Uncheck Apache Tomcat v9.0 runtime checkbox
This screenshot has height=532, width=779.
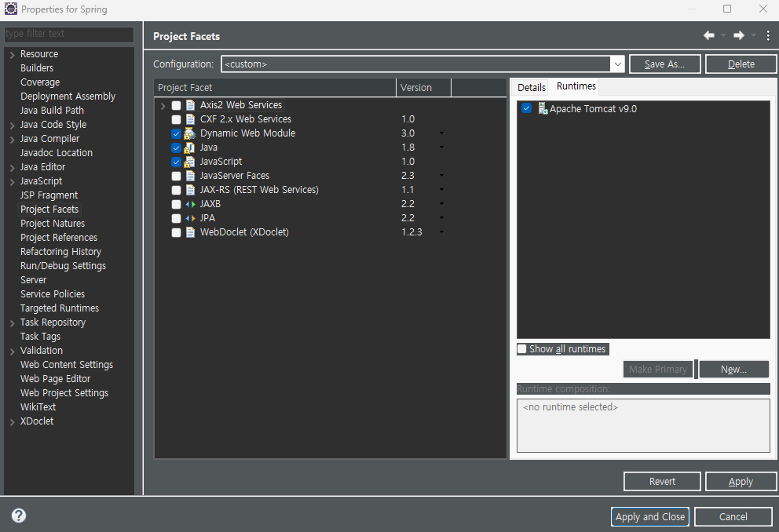click(x=527, y=108)
